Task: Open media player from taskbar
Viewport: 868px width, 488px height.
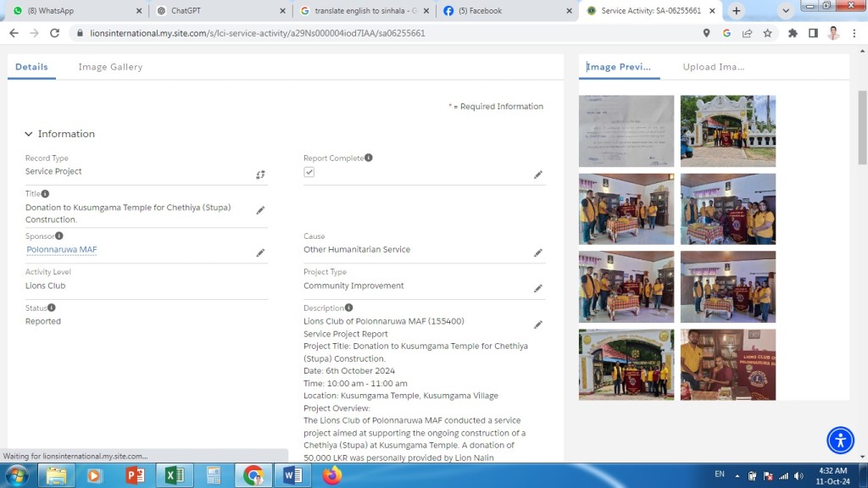Action: pos(95,475)
